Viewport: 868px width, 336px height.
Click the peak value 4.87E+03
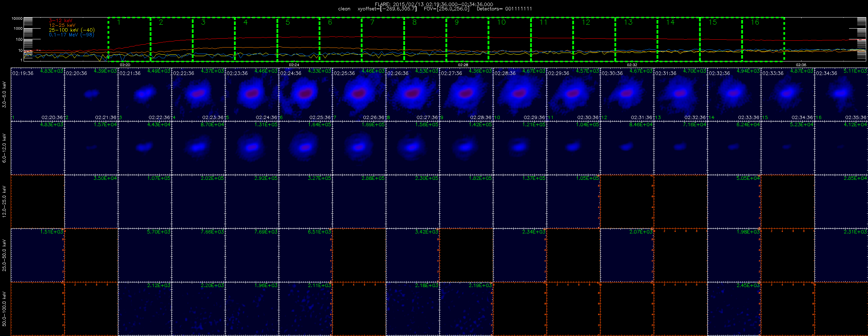coord(802,71)
